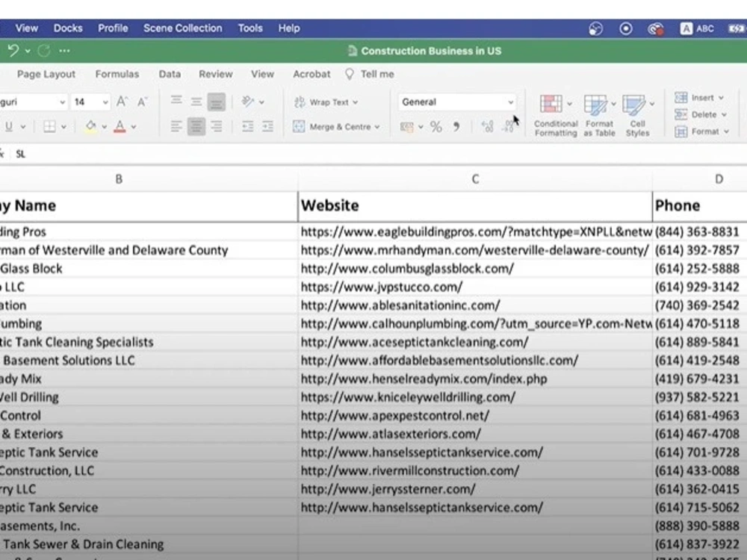Open the Undo history dropdown arrow
Viewport: 747px width, 560px height.
(28, 51)
